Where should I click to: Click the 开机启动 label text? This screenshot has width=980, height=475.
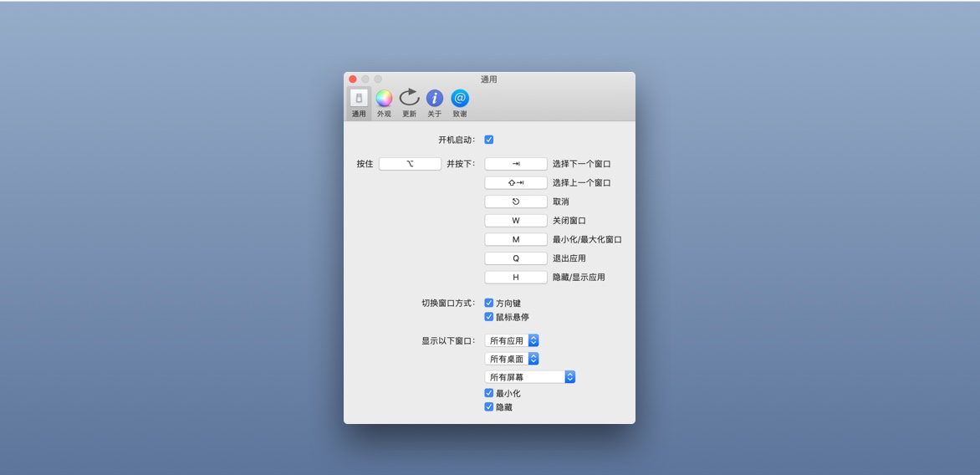pos(457,140)
